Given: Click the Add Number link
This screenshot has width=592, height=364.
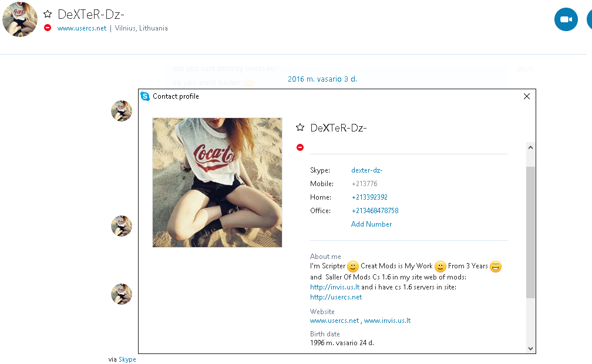Looking at the screenshot, I should 372,224.
